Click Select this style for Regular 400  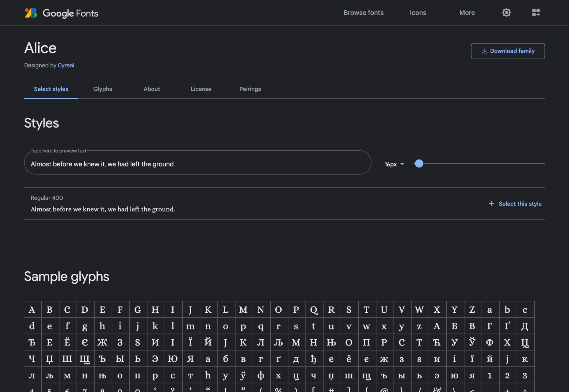[x=515, y=204]
